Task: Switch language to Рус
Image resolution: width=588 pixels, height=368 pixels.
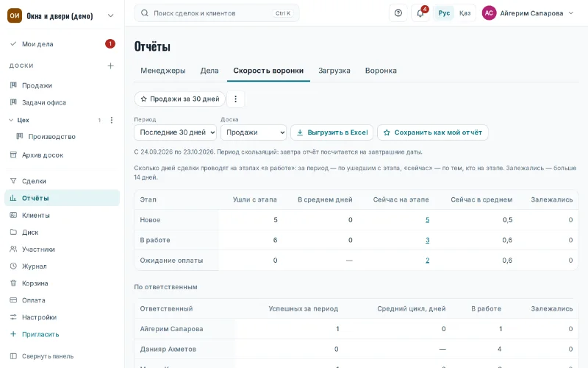Action: click(x=444, y=13)
